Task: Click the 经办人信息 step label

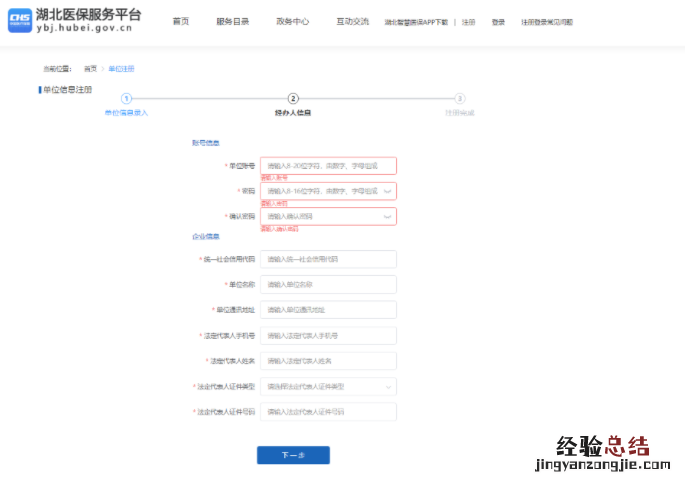Action: pos(293,113)
